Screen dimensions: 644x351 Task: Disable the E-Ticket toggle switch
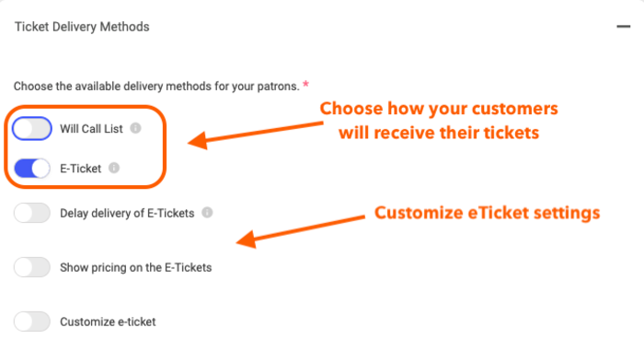(32, 169)
